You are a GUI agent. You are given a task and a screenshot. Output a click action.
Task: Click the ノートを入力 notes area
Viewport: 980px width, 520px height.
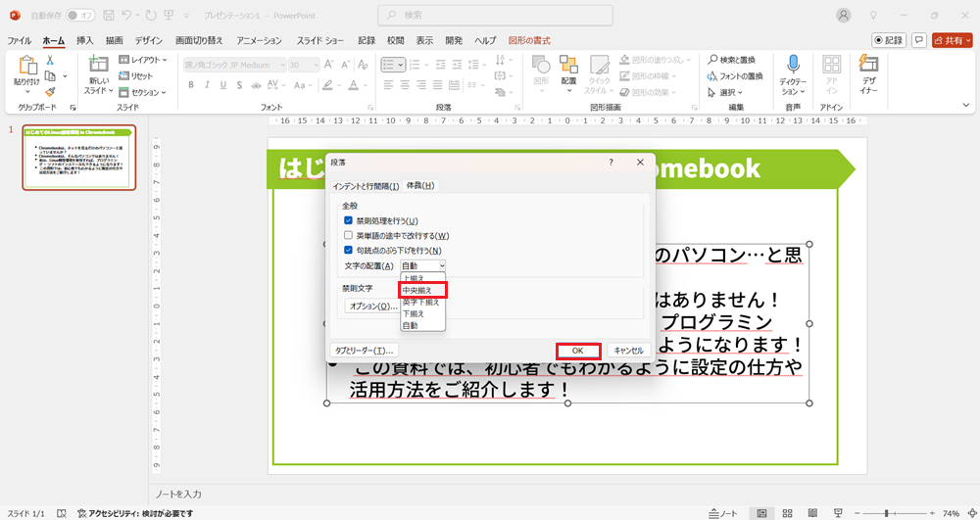coord(178,494)
